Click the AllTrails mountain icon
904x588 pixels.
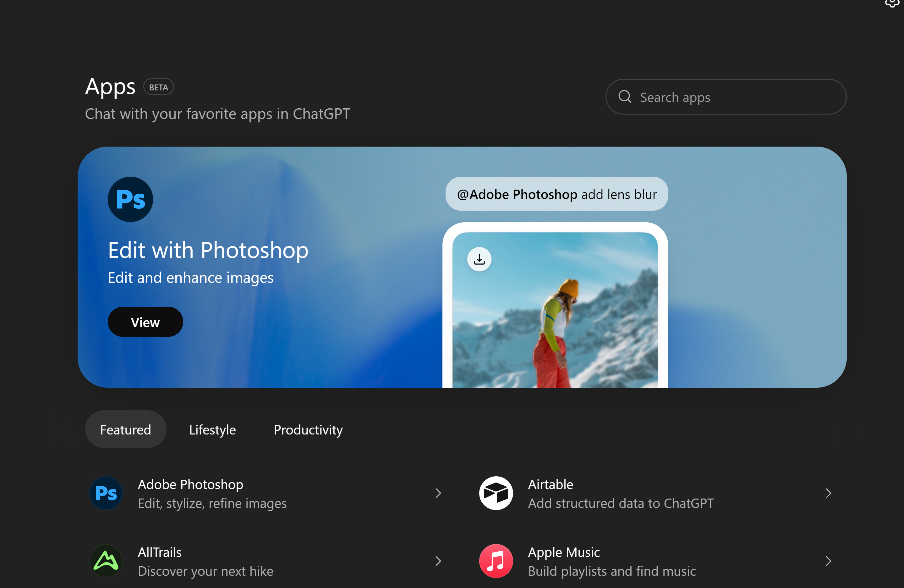[106, 561]
